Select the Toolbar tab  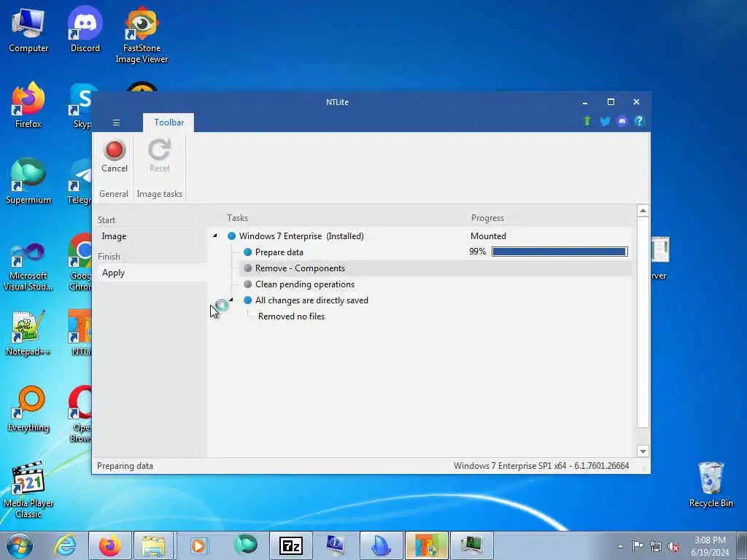coord(169,122)
